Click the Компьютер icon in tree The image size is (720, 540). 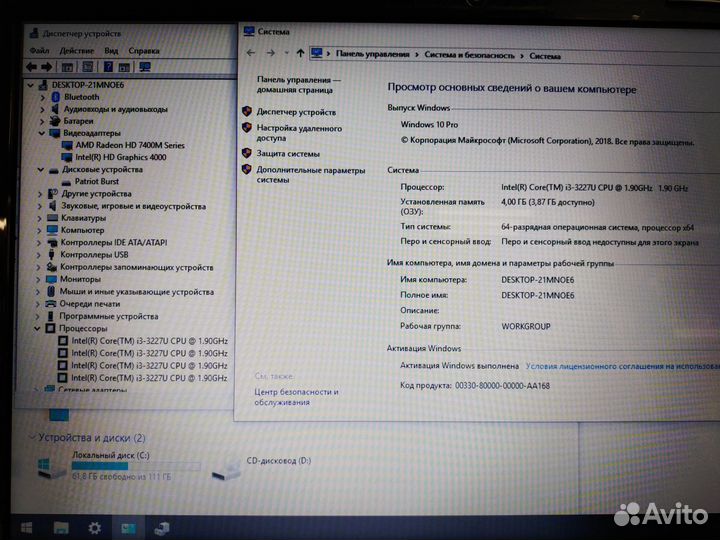point(52,230)
